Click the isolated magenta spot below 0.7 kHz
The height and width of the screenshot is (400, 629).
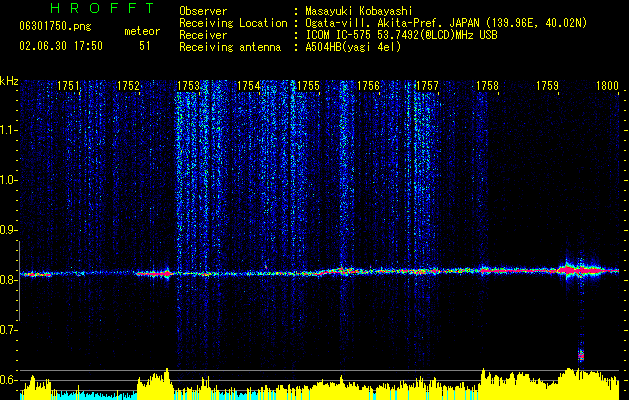[x=580, y=355]
